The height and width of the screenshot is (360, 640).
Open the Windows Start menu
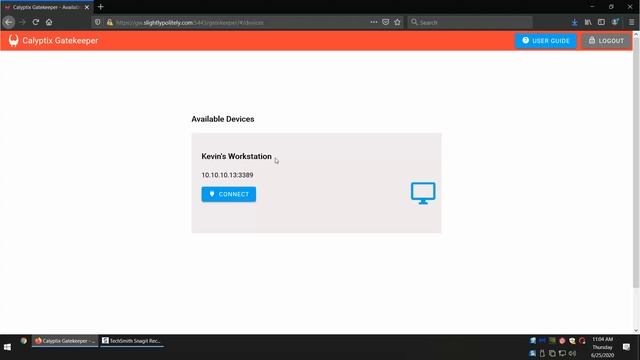click(7, 347)
